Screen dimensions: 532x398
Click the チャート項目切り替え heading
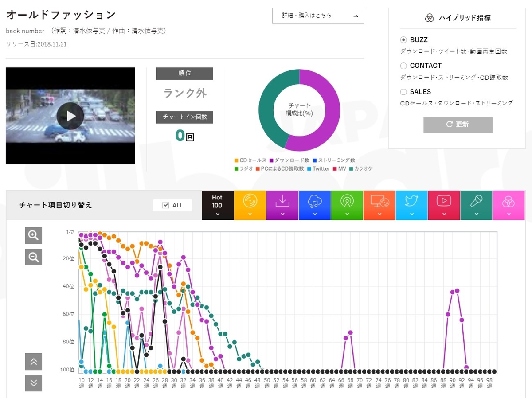click(x=56, y=205)
